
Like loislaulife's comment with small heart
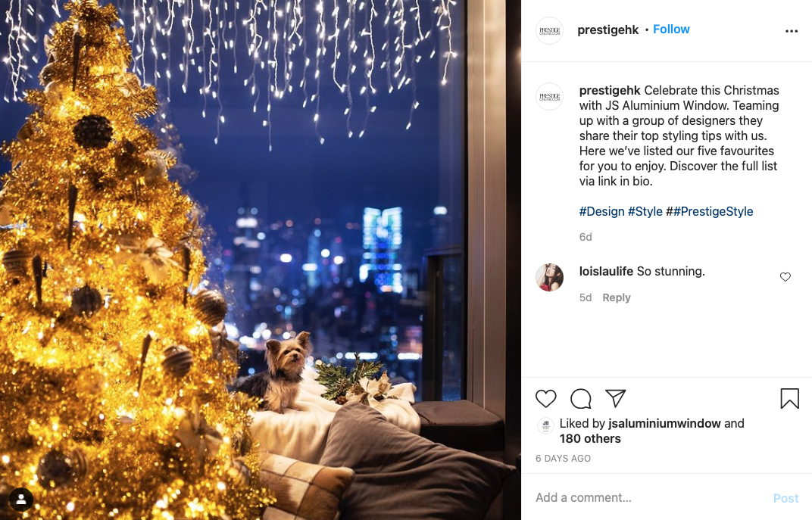click(x=785, y=277)
